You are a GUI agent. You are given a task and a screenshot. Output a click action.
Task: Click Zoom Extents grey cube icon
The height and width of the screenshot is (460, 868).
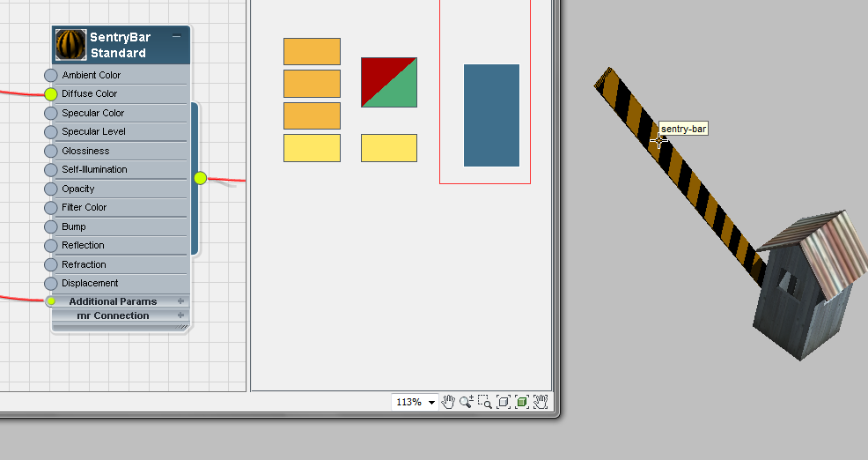point(504,402)
